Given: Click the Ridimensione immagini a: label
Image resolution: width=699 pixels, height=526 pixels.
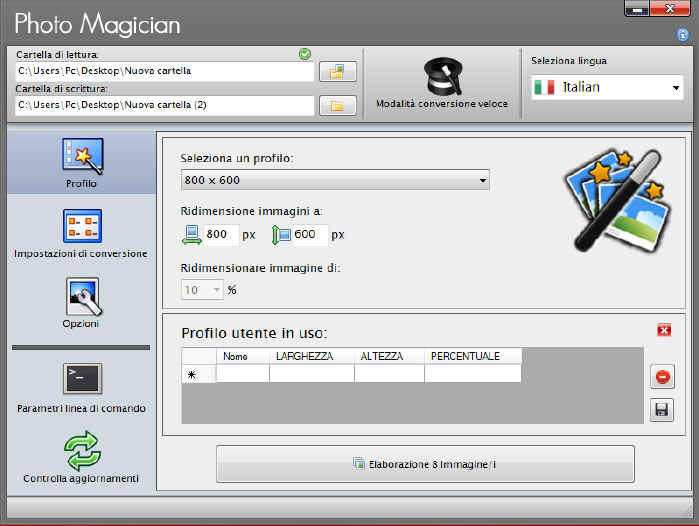Looking at the screenshot, I should [251, 211].
